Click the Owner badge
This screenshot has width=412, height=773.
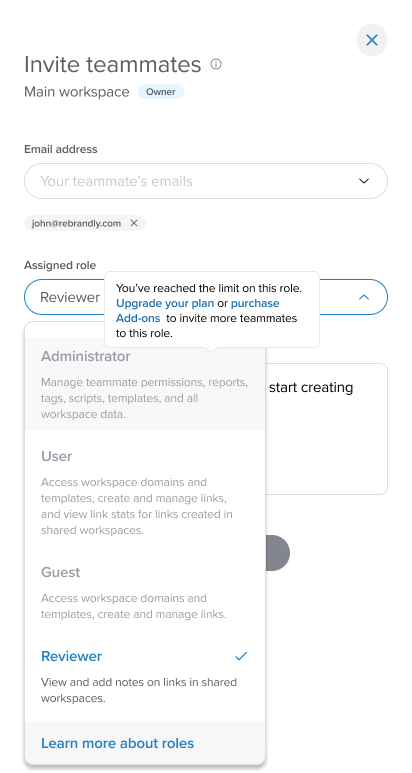pos(161,92)
